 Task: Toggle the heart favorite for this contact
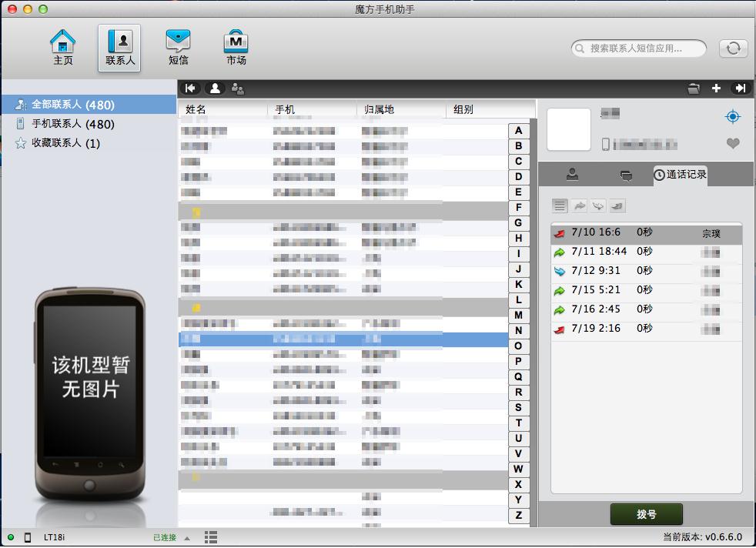(x=732, y=143)
